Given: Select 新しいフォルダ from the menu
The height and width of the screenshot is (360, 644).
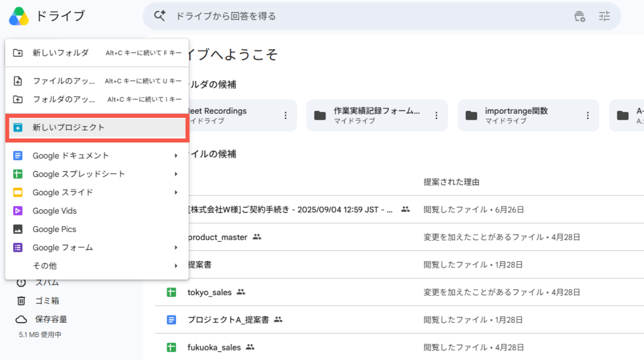Looking at the screenshot, I should coord(97,53).
